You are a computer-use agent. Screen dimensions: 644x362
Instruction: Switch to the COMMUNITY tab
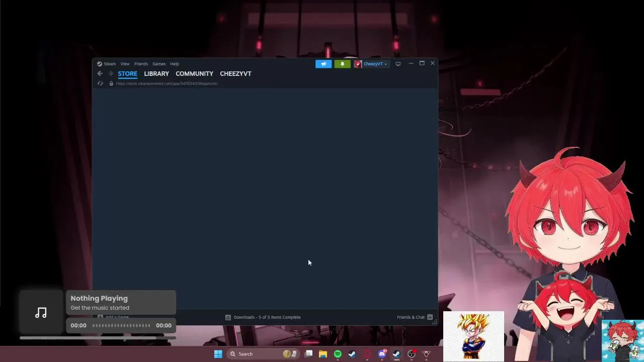[x=194, y=73]
